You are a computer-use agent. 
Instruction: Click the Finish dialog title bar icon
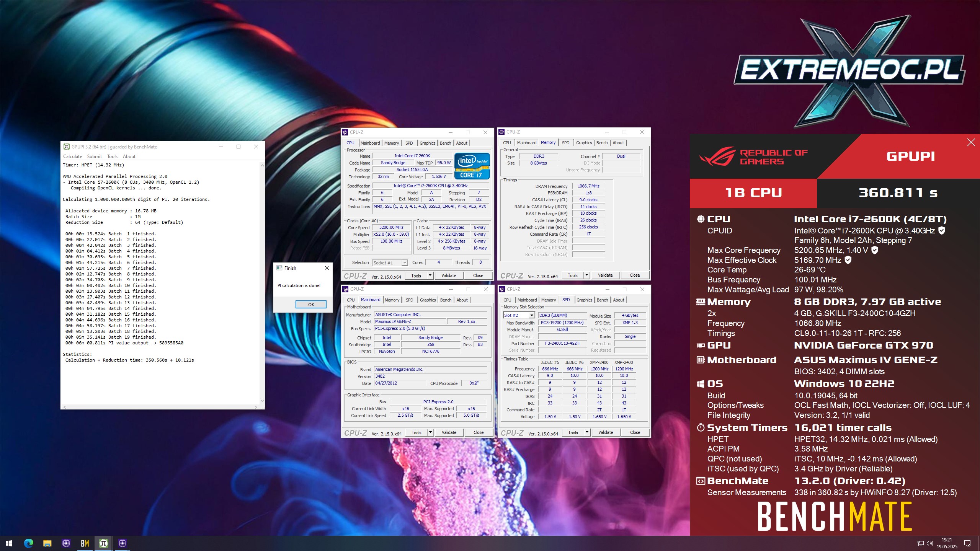[279, 268]
